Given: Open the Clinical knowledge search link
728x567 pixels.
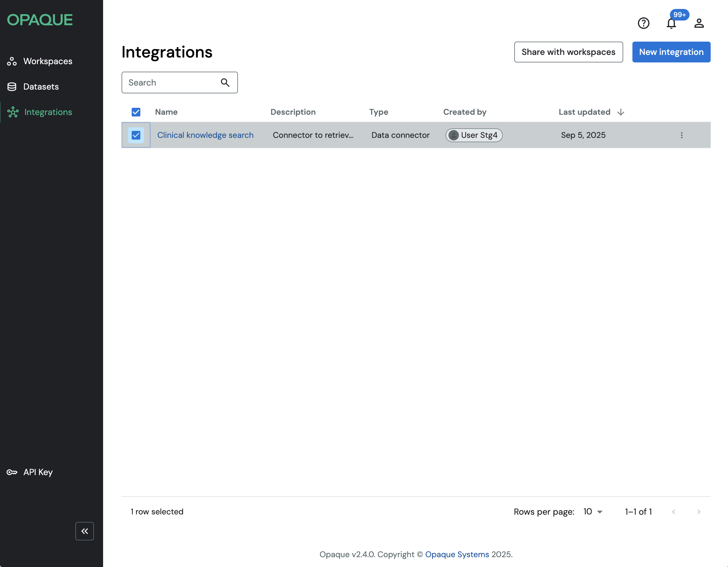Looking at the screenshot, I should tap(205, 135).
